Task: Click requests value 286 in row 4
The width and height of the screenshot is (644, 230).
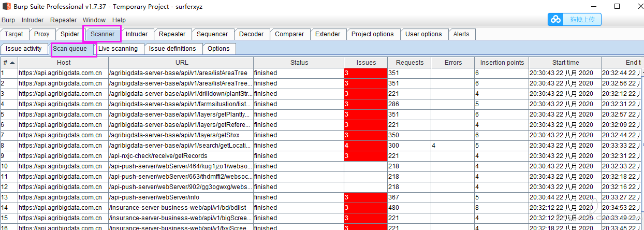Action: [x=409, y=104]
